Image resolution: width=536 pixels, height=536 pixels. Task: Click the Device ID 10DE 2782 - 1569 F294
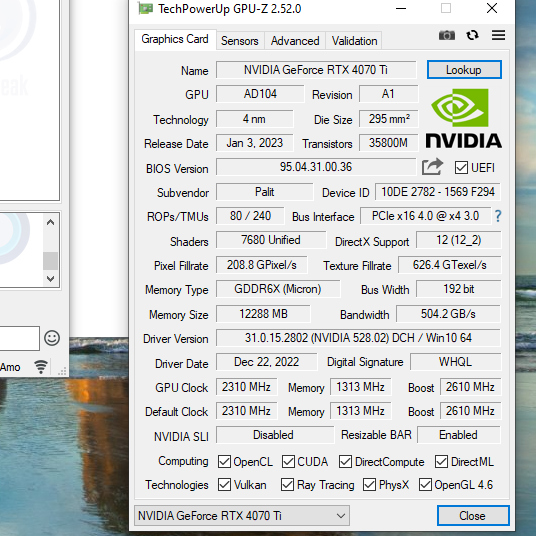(x=438, y=192)
